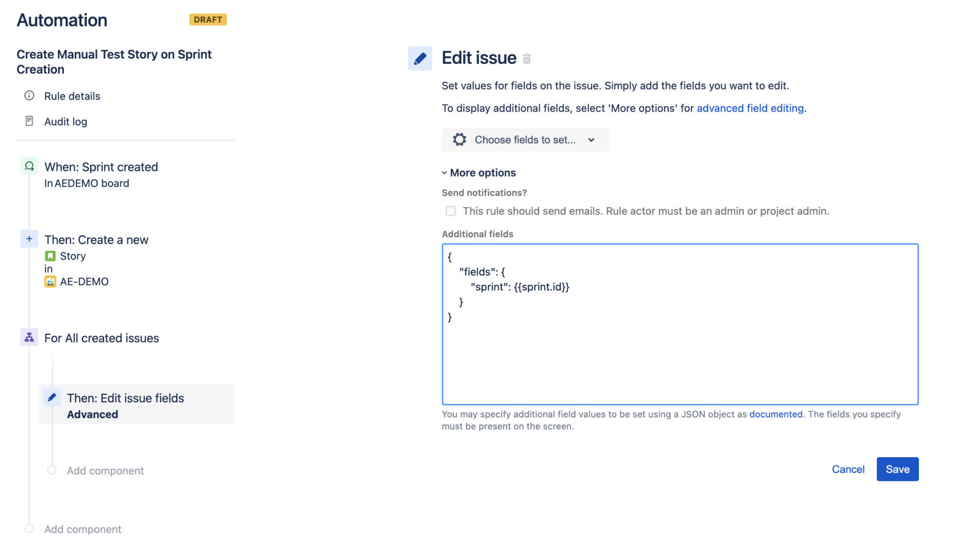The height and width of the screenshot is (560, 976).
Task: Click the gear icon in Choose fields to set
Action: 459,139
